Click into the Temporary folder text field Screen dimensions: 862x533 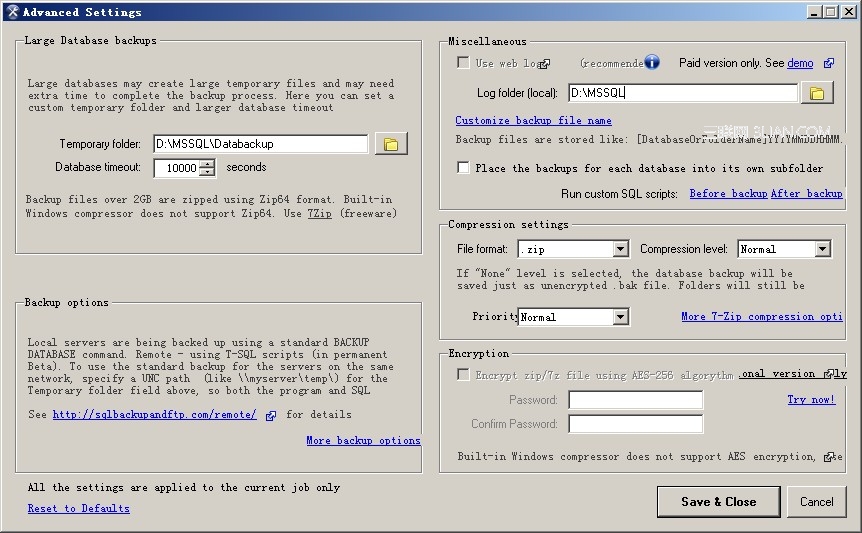[260, 144]
